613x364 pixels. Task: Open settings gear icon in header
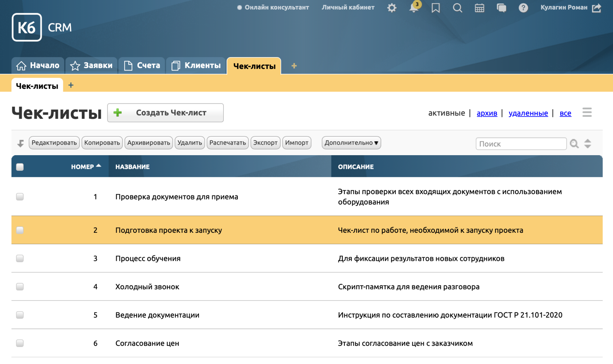pyautogui.click(x=392, y=8)
